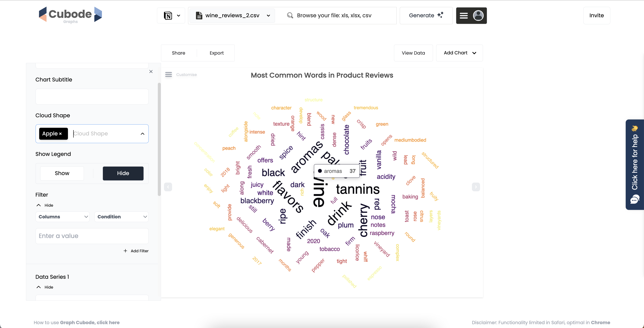
Task: Open the Export tab
Action: (x=217, y=53)
